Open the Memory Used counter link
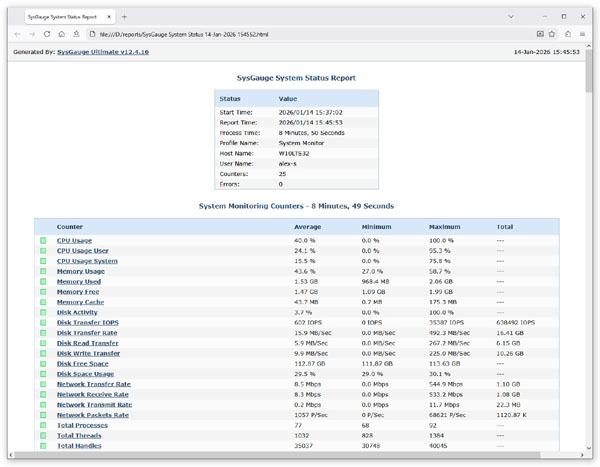The height and width of the screenshot is (467, 600). coord(79,282)
